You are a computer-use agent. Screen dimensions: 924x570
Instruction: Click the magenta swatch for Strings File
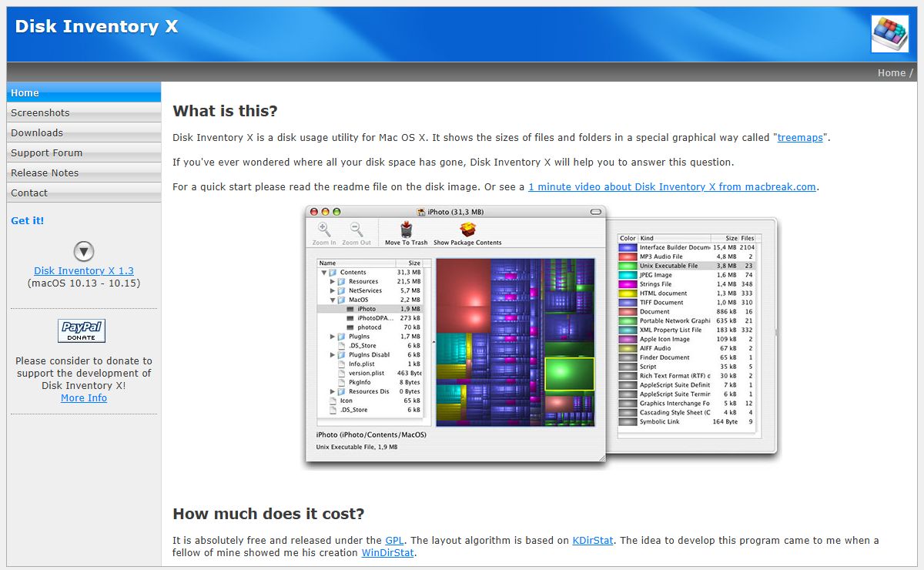(x=628, y=284)
